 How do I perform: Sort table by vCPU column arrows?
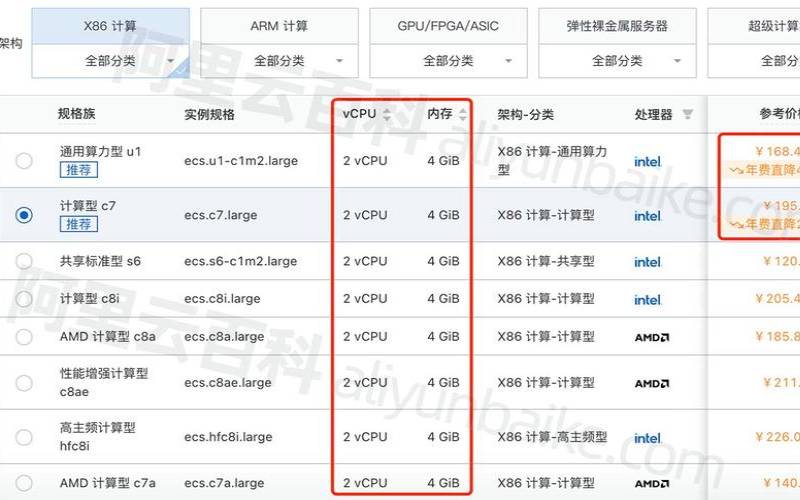tap(387, 114)
